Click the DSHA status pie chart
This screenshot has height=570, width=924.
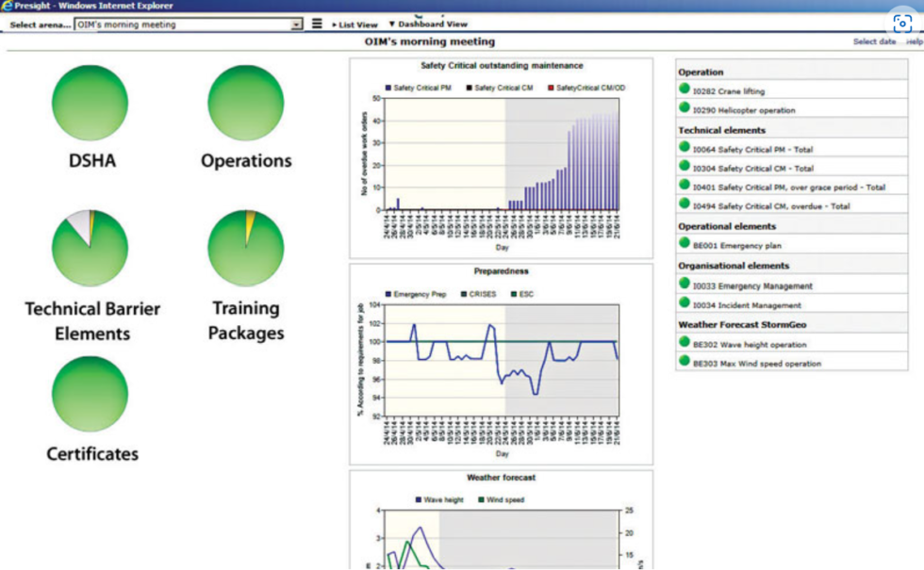pos(90,102)
